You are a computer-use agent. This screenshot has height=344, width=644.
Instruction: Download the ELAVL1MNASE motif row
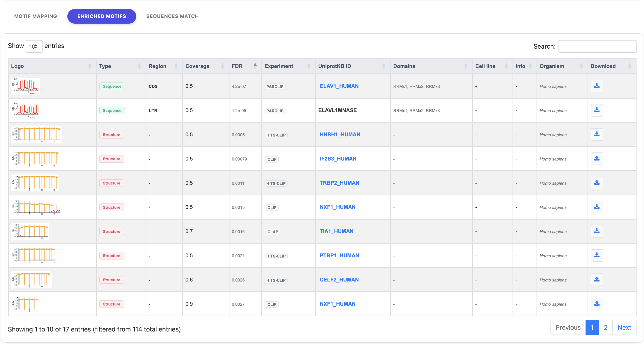pos(597,110)
